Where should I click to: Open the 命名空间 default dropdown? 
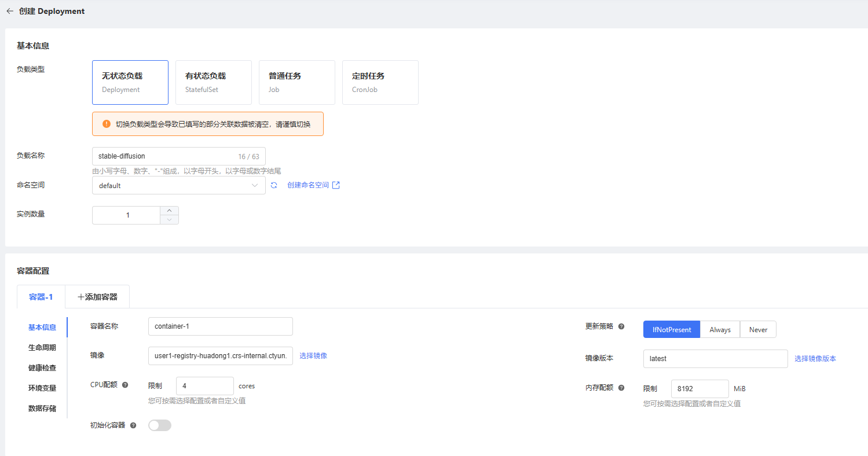[x=178, y=186]
